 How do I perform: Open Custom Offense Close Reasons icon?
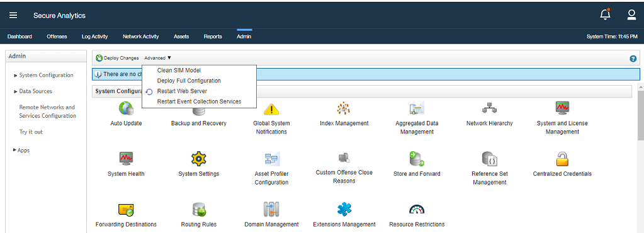point(344,157)
